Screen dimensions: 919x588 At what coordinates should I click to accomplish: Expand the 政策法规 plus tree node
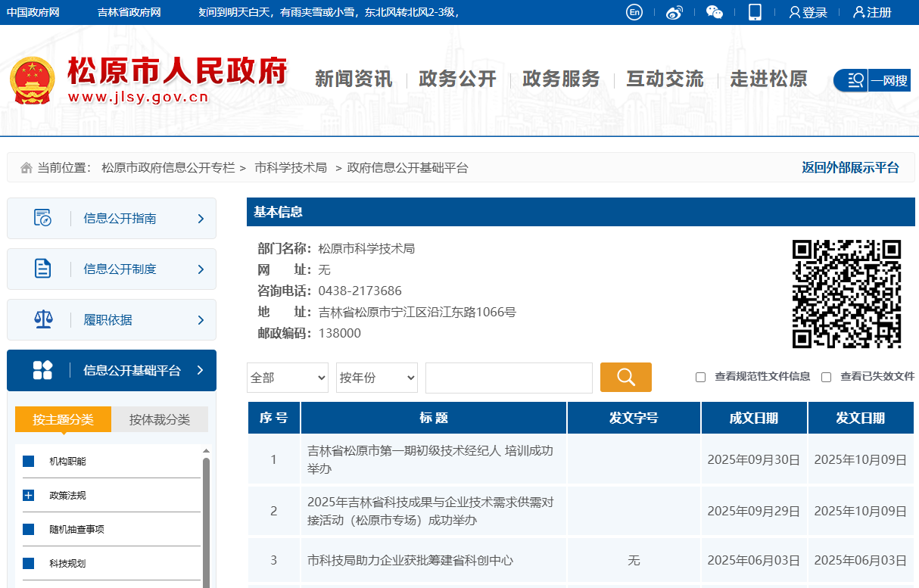pos(29,496)
